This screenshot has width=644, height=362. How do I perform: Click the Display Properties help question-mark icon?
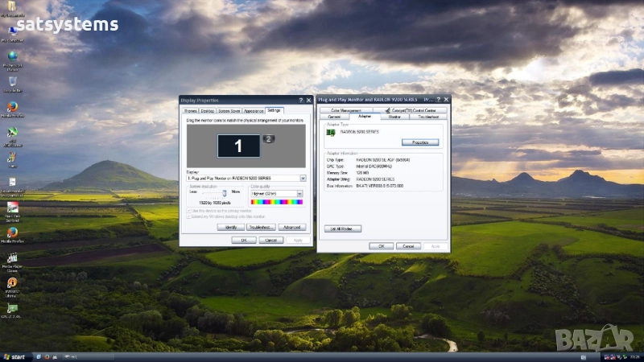click(x=300, y=99)
